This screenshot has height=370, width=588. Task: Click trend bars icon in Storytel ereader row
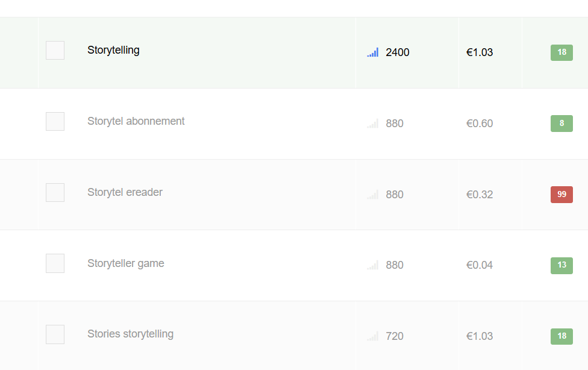373,195
